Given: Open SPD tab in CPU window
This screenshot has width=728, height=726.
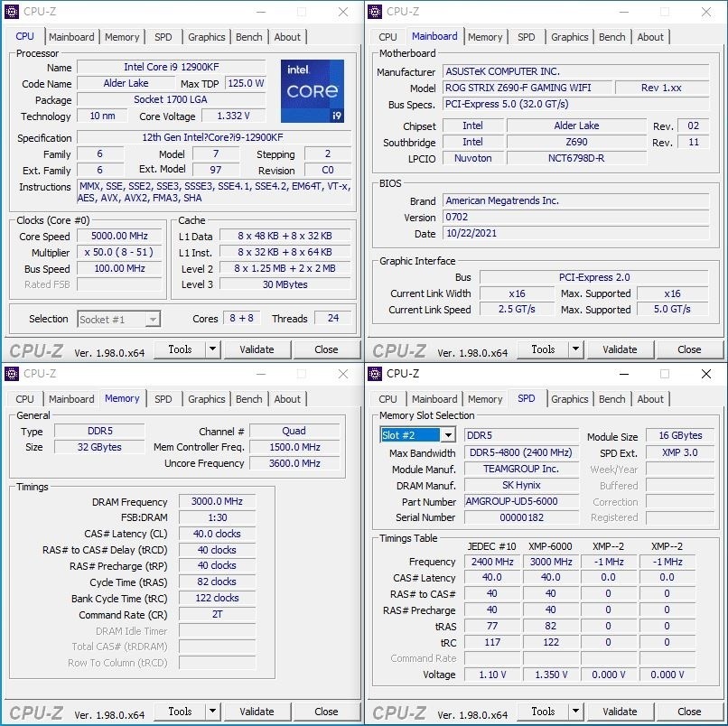Looking at the screenshot, I should coord(163,37).
